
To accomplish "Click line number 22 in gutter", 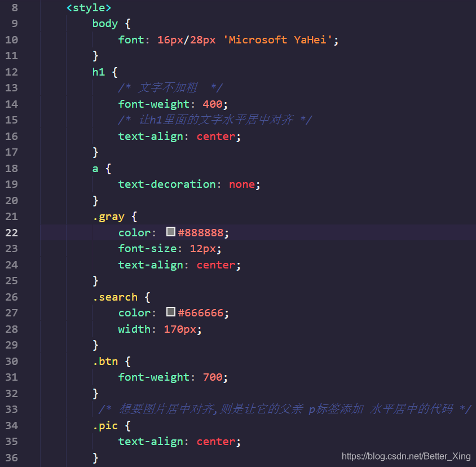I will [12, 232].
